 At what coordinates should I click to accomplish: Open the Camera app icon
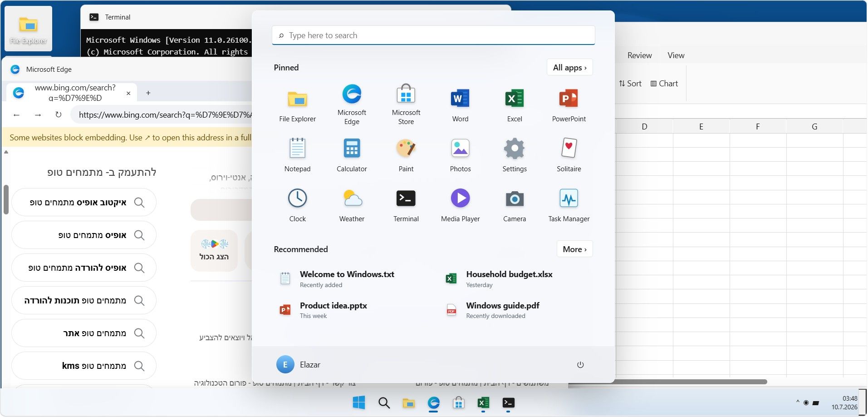(x=515, y=204)
